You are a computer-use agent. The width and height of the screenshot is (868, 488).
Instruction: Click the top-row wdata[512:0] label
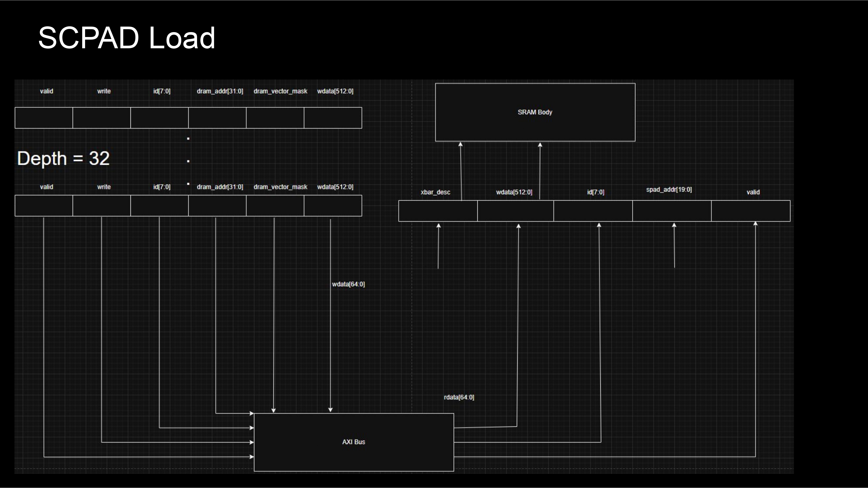point(335,91)
